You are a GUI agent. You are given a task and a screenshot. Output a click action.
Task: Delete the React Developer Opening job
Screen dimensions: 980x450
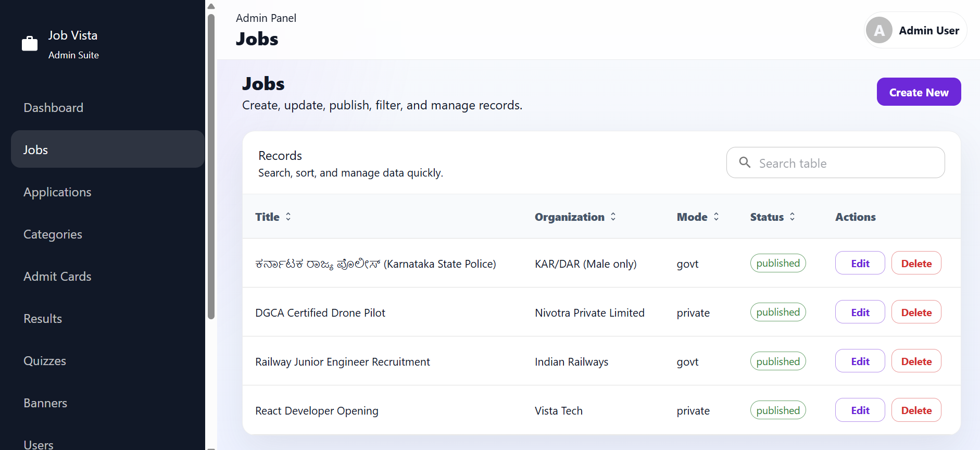tap(916, 410)
